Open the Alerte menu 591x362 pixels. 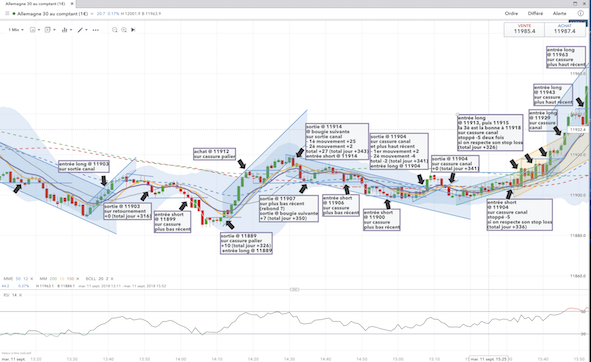pos(559,14)
